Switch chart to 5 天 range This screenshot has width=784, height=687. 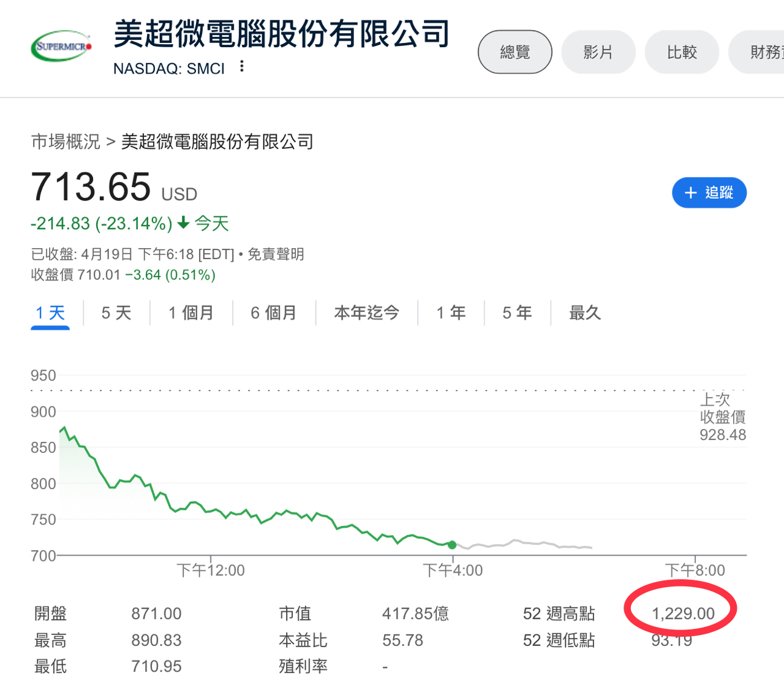116,313
